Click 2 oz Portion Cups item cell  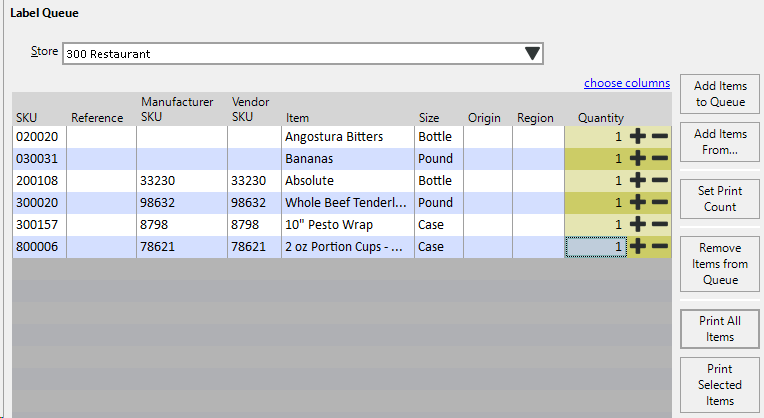pos(348,247)
